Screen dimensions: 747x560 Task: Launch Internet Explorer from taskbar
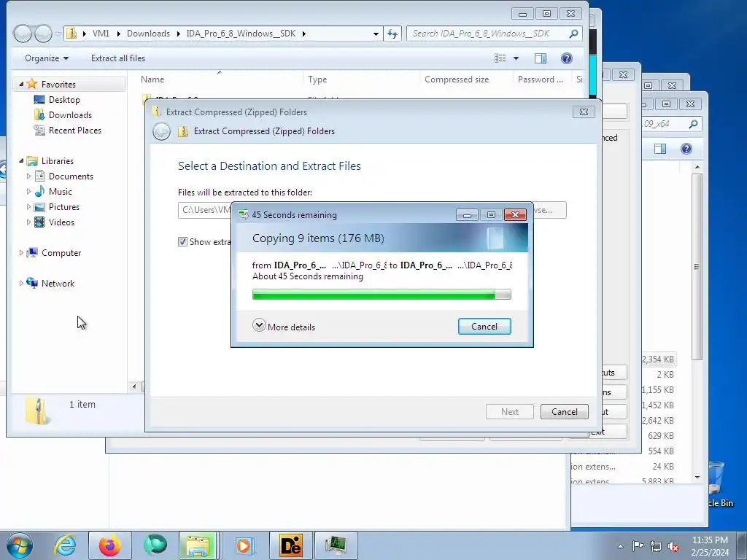pos(64,545)
